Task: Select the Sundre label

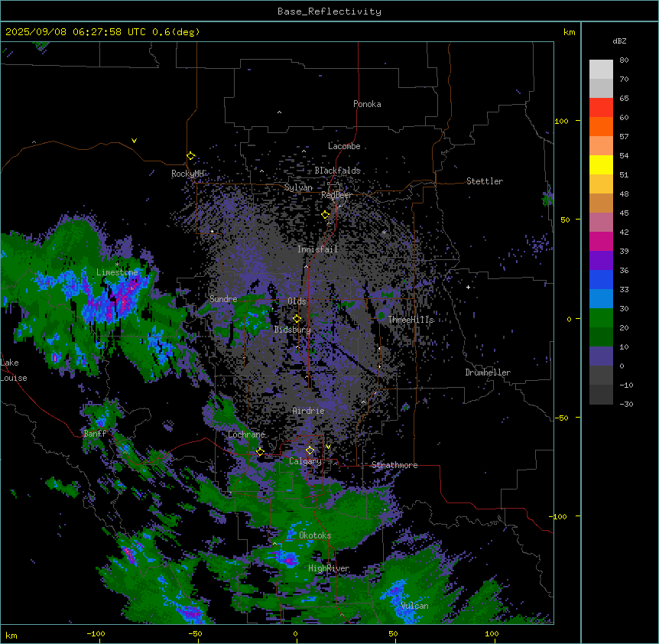Action: pos(223,299)
